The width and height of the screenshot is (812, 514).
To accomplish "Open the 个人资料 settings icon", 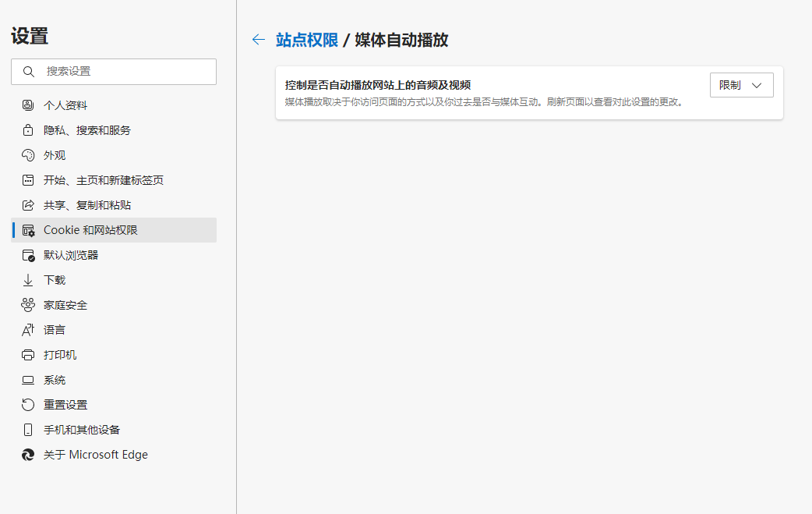I will coord(29,105).
